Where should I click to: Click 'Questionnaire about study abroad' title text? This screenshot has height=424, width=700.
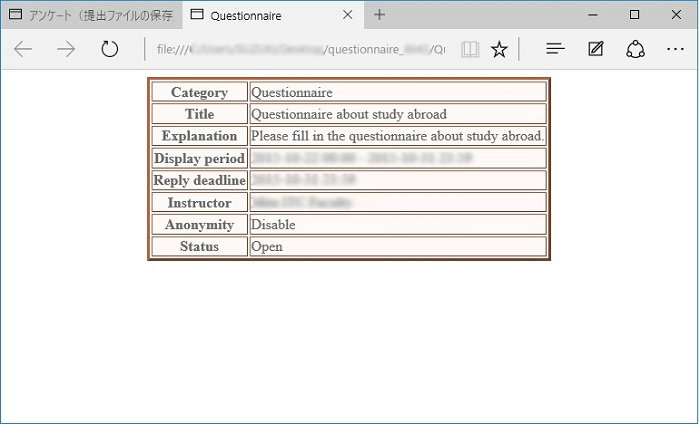tap(348, 114)
